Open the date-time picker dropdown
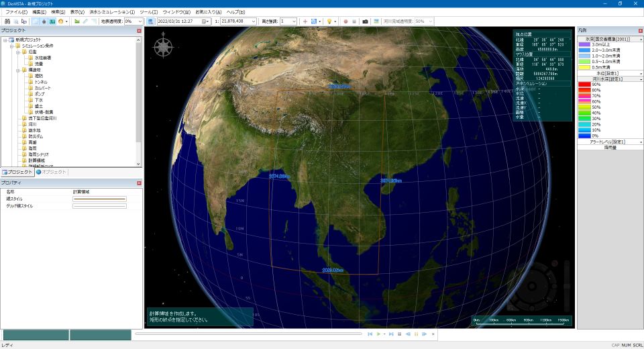The height and width of the screenshot is (349, 644). (206, 21)
